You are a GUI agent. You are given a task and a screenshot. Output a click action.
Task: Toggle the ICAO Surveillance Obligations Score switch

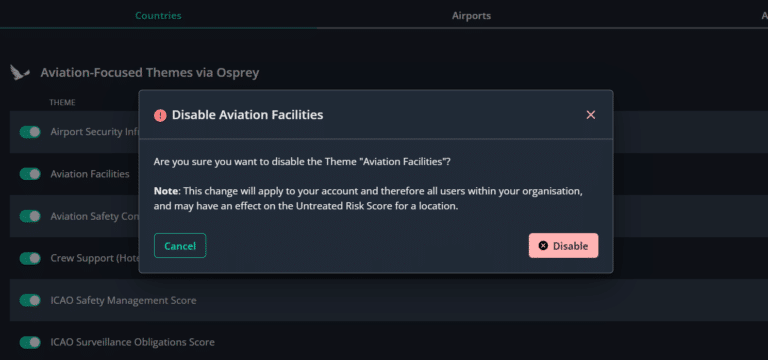click(x=30, y=342)
